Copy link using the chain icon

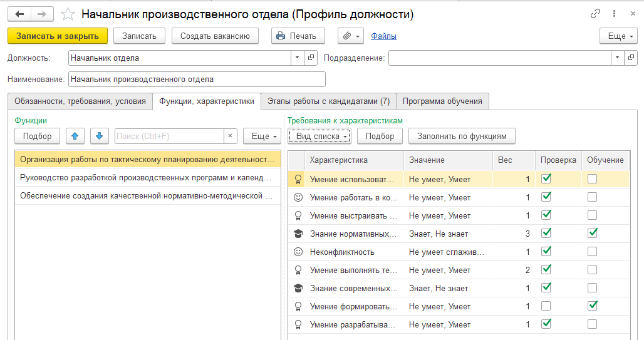point(595,14)
